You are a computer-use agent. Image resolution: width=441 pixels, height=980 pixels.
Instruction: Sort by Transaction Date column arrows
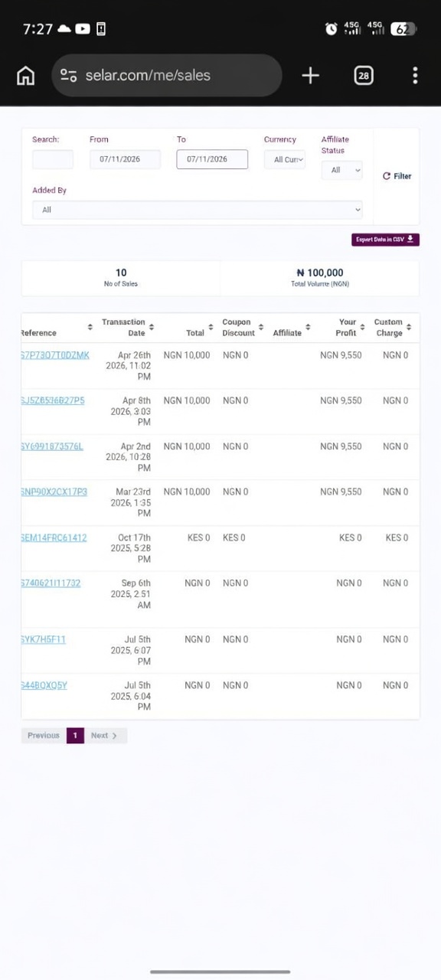(151, 328)
